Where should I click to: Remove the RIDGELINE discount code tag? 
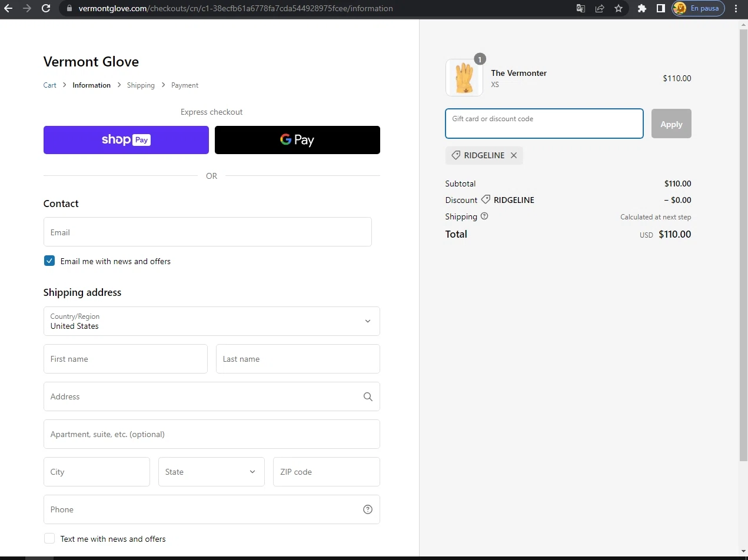514,155
